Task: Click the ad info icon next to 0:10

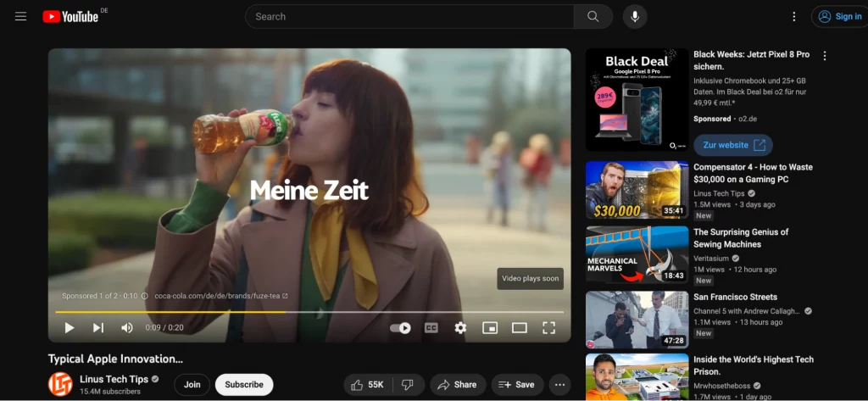Action: pos(144,296)
